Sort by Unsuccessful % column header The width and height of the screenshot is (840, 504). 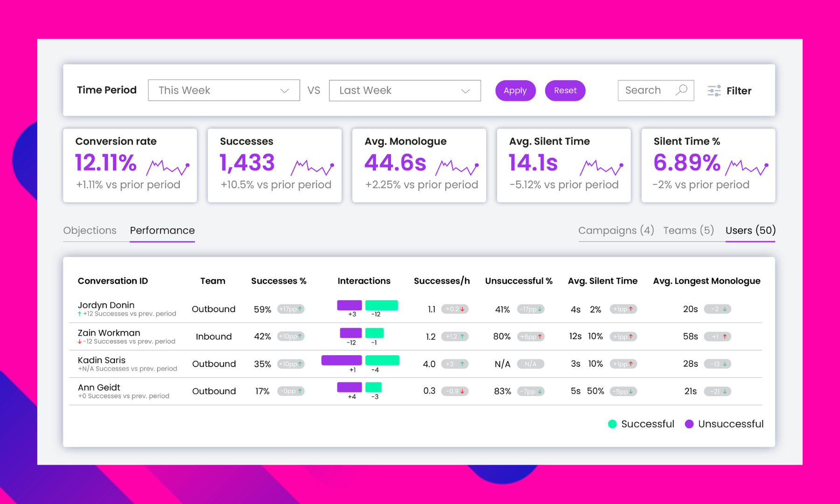[519, 281]
